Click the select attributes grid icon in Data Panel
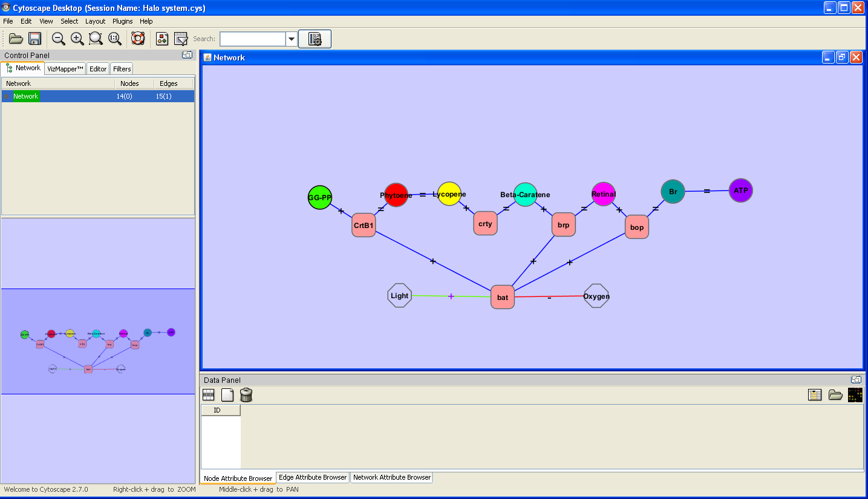868x499 pixels. pos(208,395)
